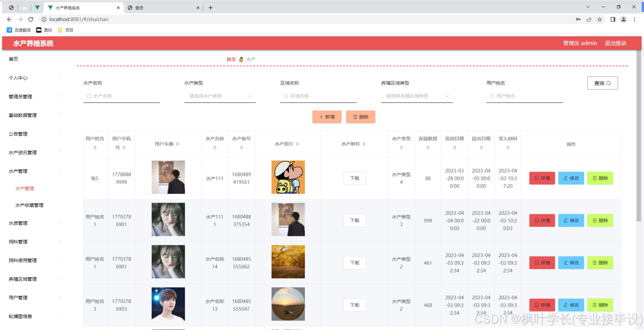Open 水产收藏管理 in the sidebar

pyautogui.click(x=29, y=205)
